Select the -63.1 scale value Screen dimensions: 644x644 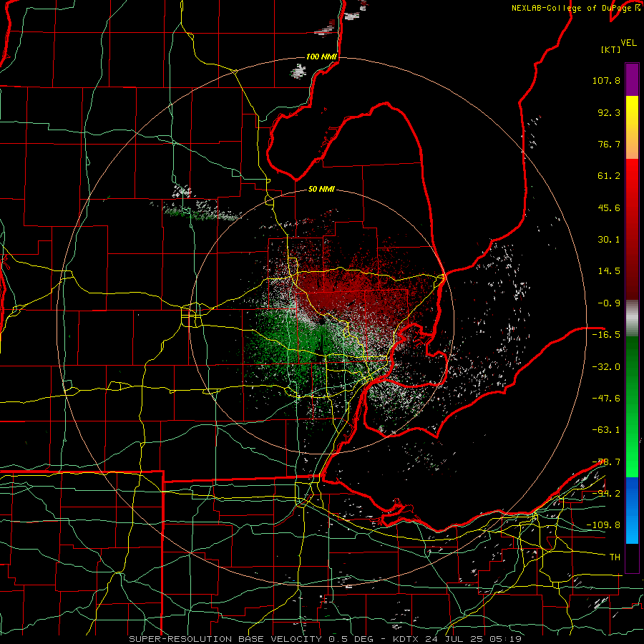coord(606,430)
